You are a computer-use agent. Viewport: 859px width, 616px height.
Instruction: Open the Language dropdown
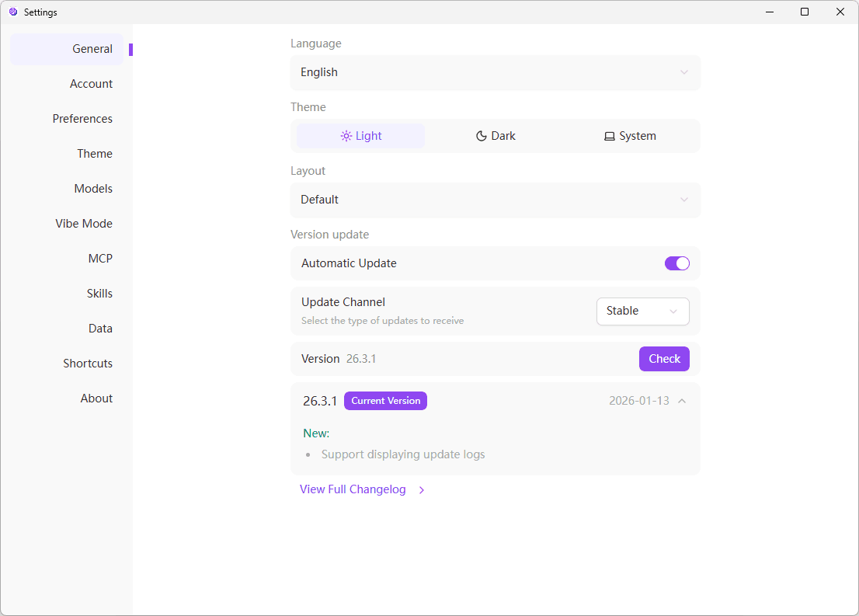coord(495,72)
